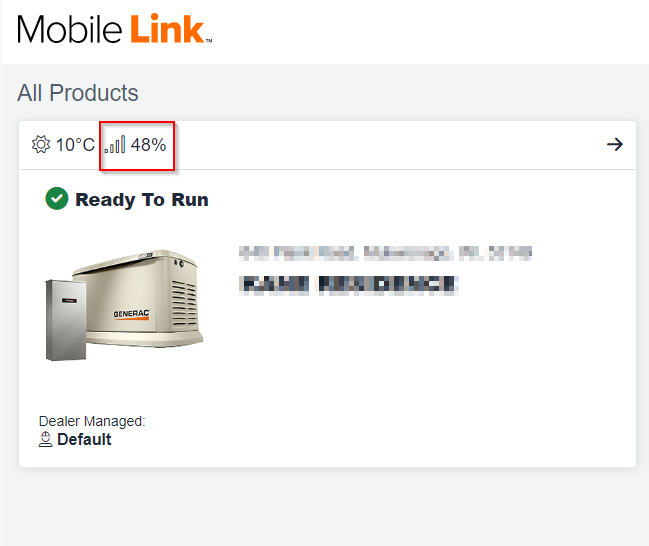Click the dealer person icon beside Default
Viewport: 649px width, 546px height.
pyautogui.click(x=46, y=439)
